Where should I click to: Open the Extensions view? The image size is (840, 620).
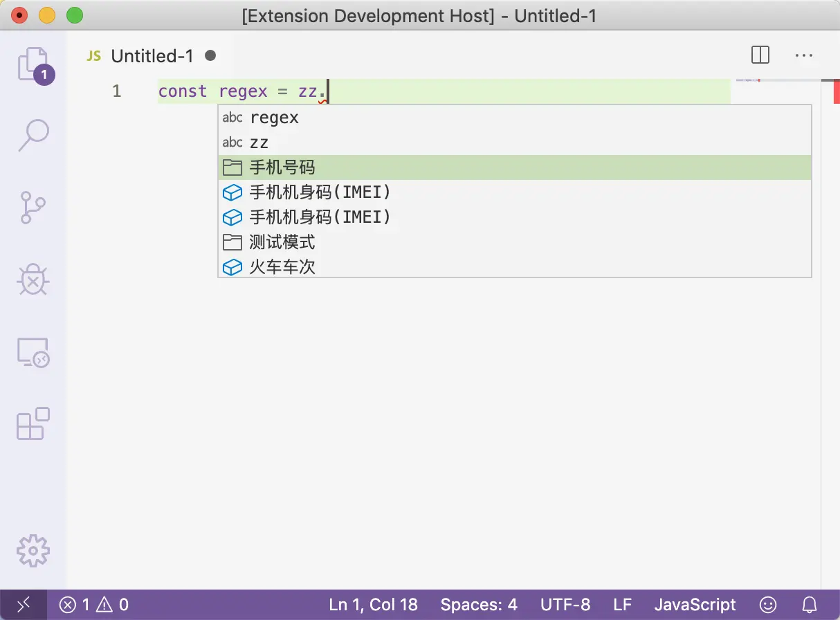point(33,423)
